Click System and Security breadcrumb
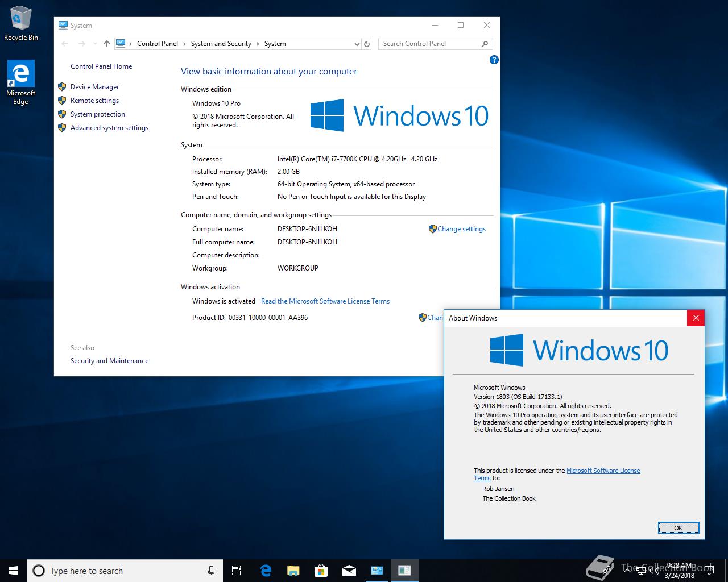728x582 pixels. click(x=221, y=44)
